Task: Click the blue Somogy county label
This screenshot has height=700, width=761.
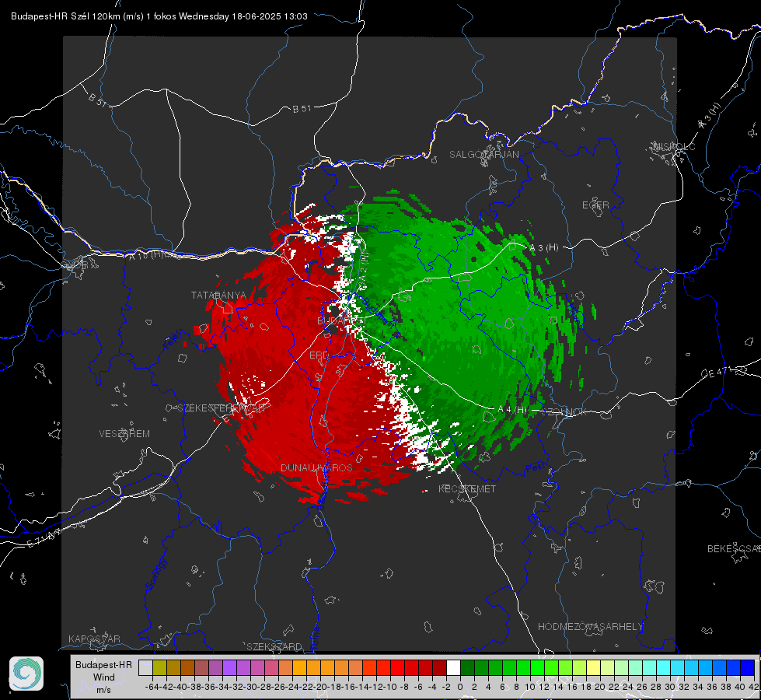Action: point(155,574)
